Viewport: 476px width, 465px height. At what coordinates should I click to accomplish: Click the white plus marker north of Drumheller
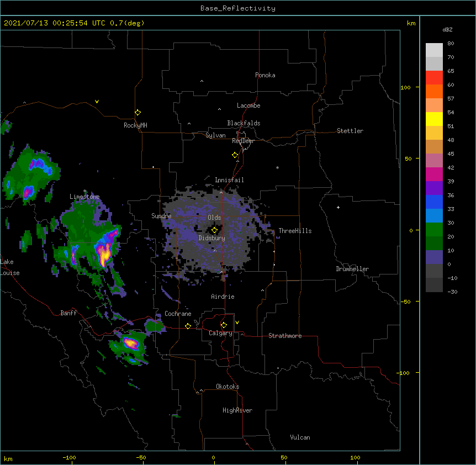pos(338,207)
